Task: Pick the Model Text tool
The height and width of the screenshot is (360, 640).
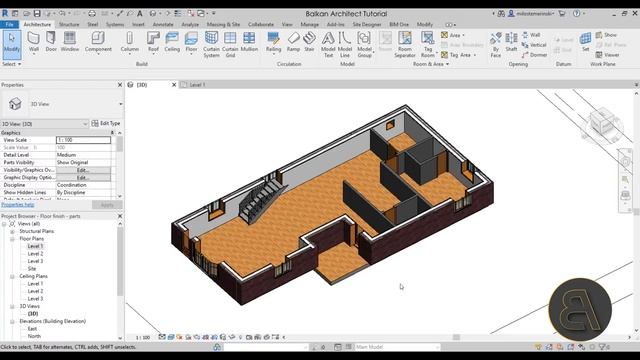Action: click(x=328, y=44)
